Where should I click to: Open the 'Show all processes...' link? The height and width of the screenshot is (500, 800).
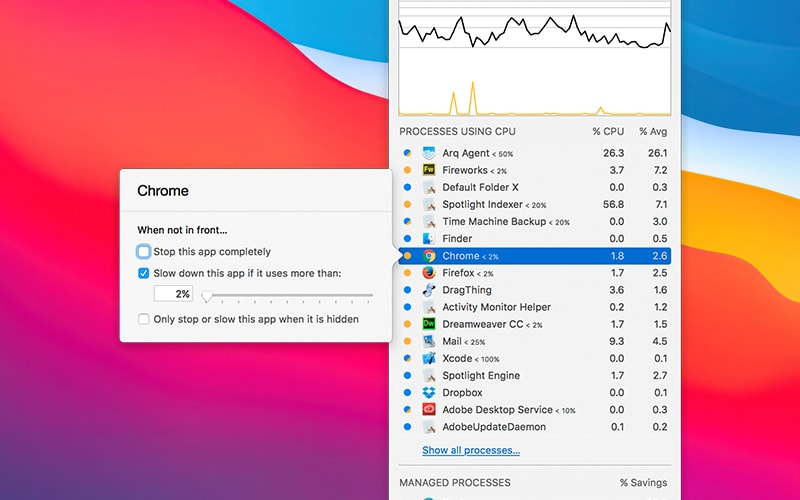[471, 451]
